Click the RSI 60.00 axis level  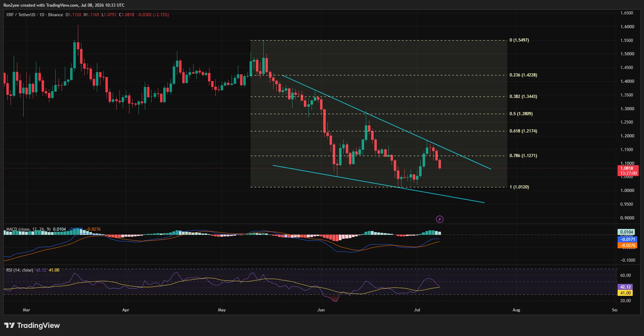(x=625, y=275)
